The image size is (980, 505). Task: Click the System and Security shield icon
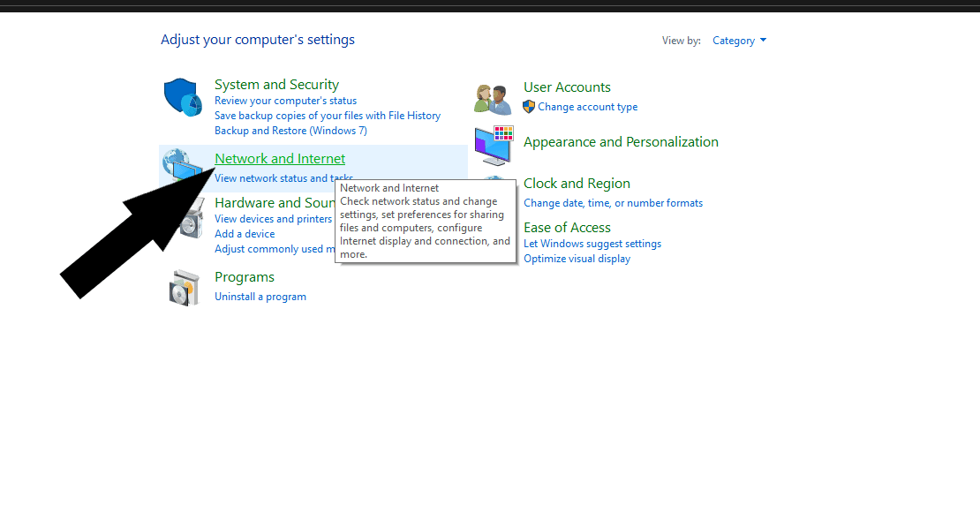pos(183,97)
